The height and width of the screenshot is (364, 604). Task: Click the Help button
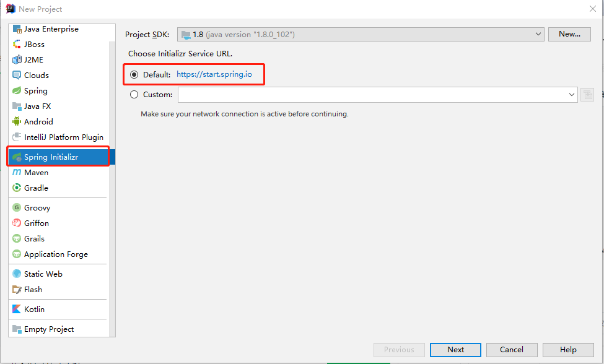click(x=568, y=350)
